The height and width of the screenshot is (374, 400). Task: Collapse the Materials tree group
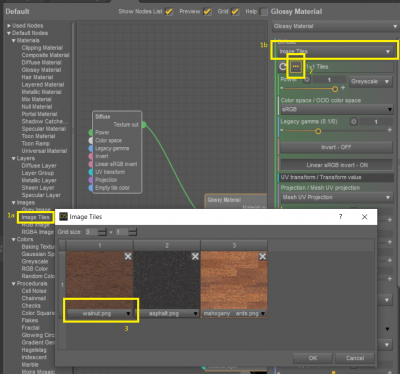[14, 40]
